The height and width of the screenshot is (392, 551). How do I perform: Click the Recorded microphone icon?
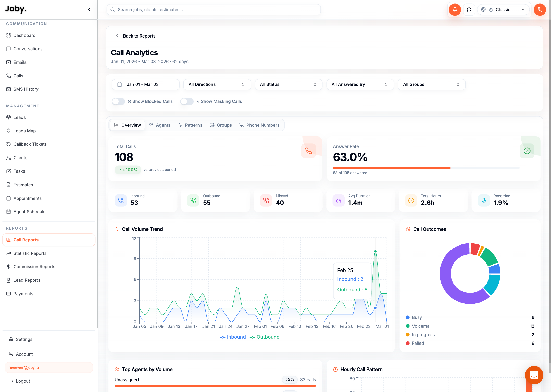(484, 200)
